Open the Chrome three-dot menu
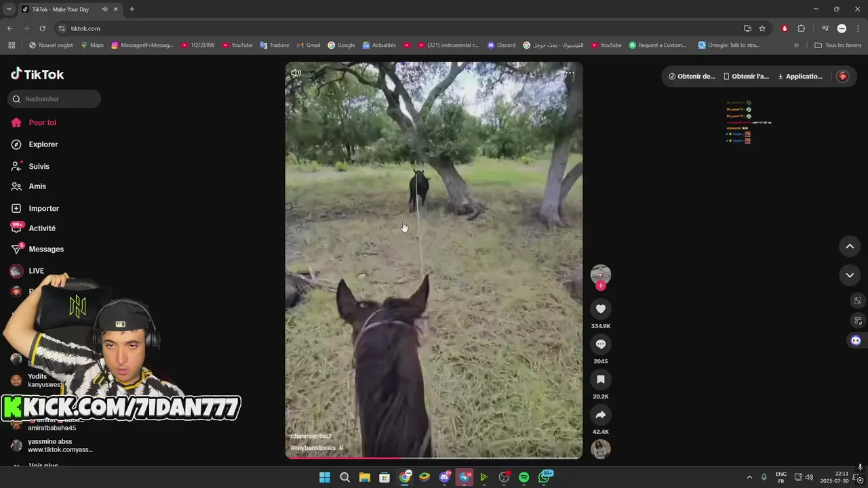 point(858,28)
